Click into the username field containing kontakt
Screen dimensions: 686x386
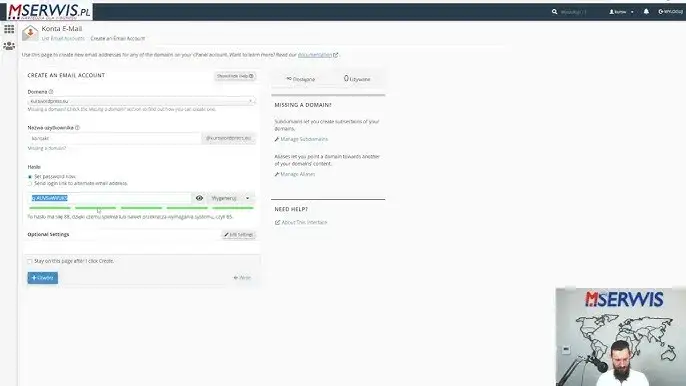pyautogui.click(x=114, y=138)
